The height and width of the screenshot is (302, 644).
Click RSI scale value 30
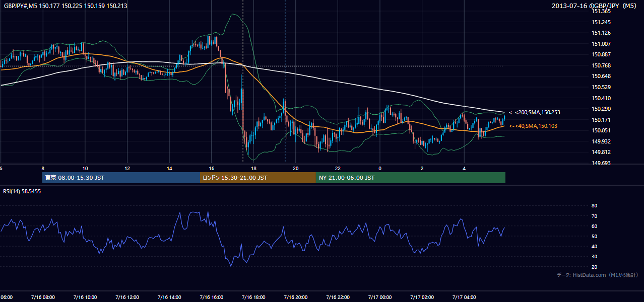pyautogui.click(x=595, y=257)
